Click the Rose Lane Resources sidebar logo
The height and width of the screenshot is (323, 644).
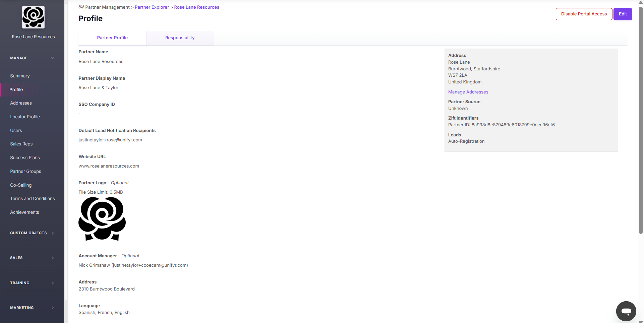click(33, 17)
